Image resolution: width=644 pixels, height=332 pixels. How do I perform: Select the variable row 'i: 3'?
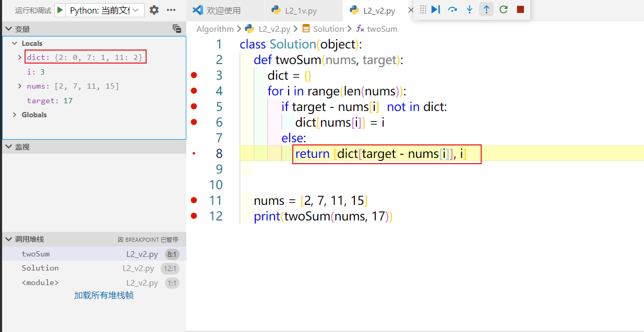(94, 72)
